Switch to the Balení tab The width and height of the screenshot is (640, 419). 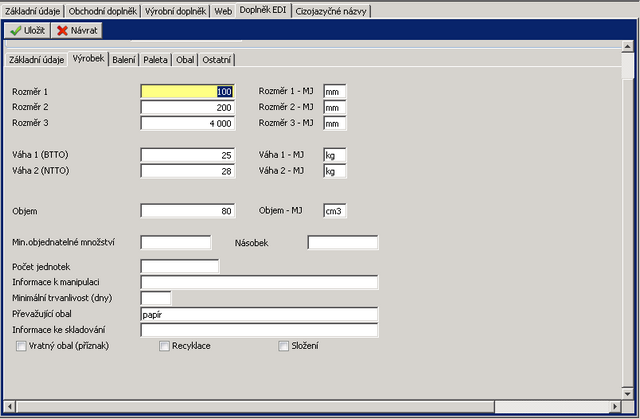point(123,59)
